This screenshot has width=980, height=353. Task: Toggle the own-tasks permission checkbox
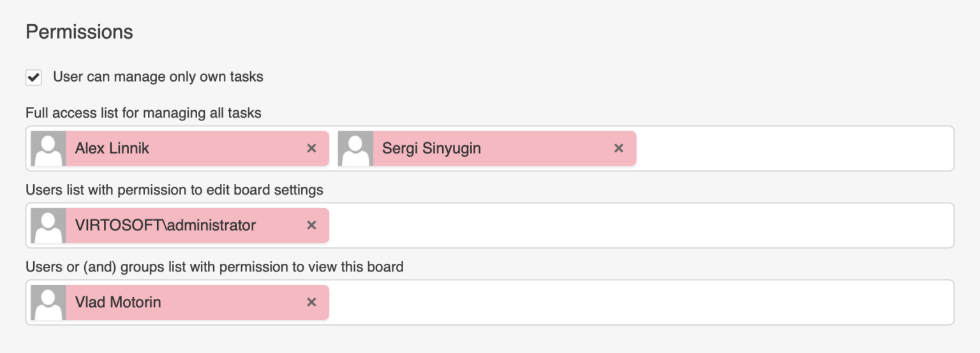pyautogui.click(x=34, y=78)
